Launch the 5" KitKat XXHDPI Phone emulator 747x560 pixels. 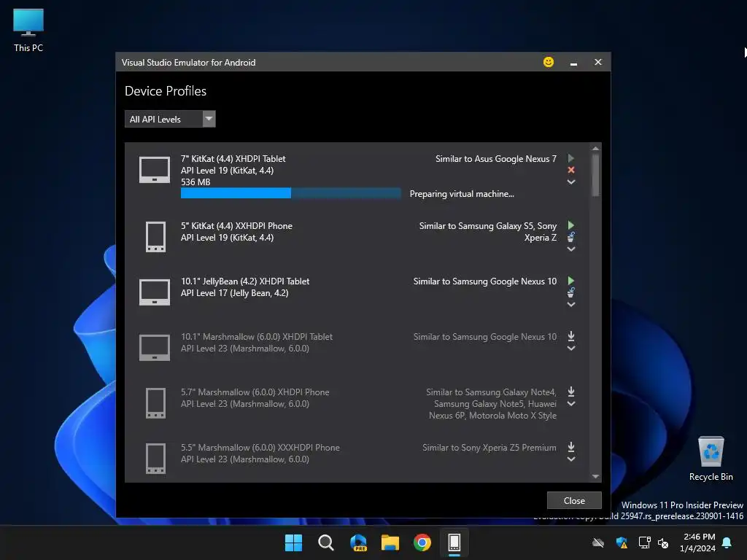coord(571,225)
